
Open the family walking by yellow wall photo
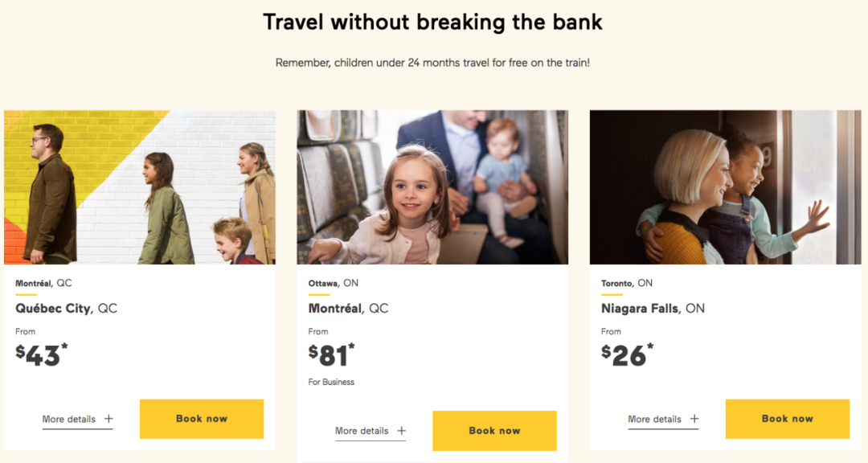[x=140, y=187]
